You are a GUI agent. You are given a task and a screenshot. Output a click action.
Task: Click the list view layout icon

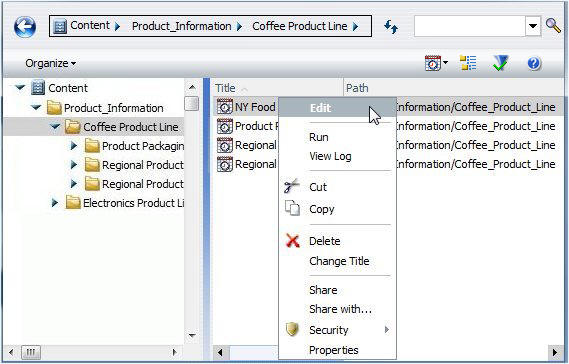(468, 63)
